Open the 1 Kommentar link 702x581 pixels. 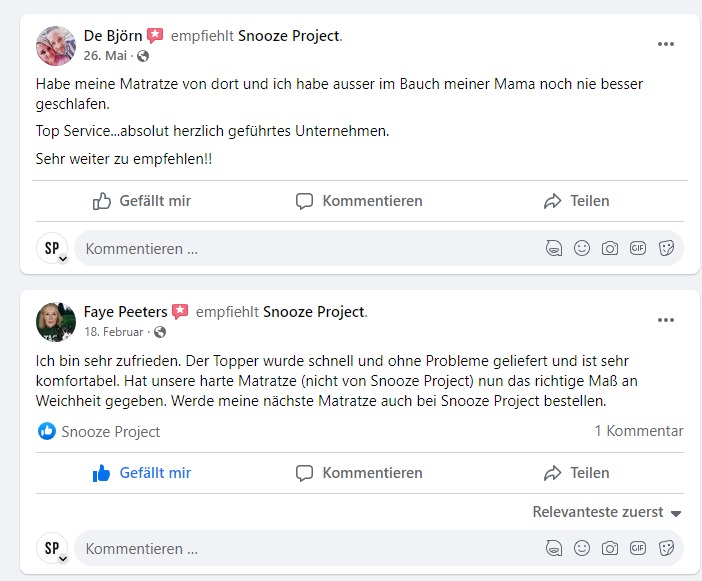639,431
